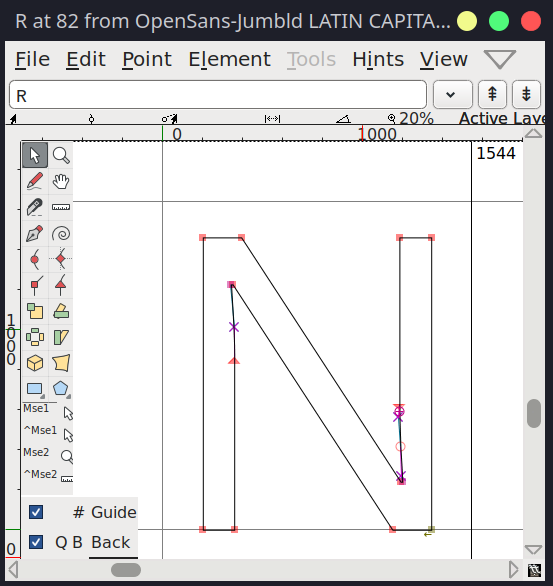This screenshot has height=586, width=553.
Task: Open the Element menu
Action: (x=229, y=59)
